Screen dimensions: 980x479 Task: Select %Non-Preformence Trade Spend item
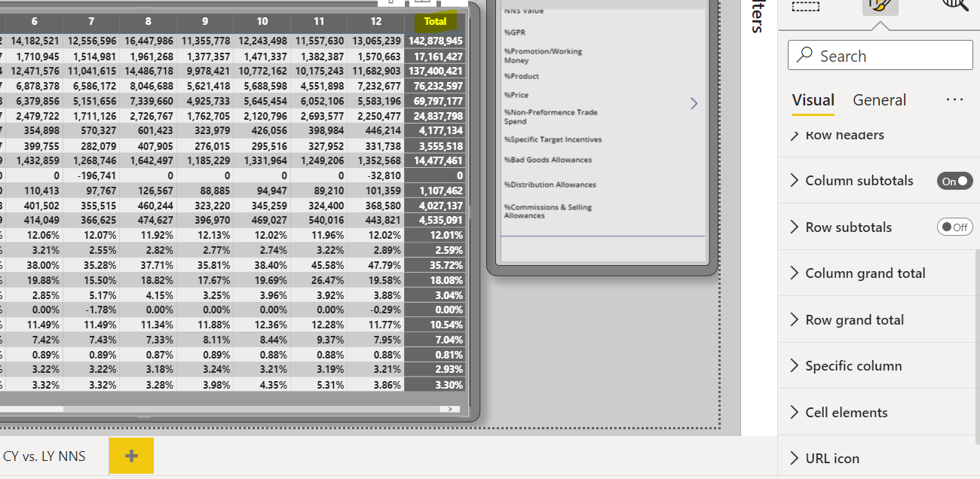point(550,117)
